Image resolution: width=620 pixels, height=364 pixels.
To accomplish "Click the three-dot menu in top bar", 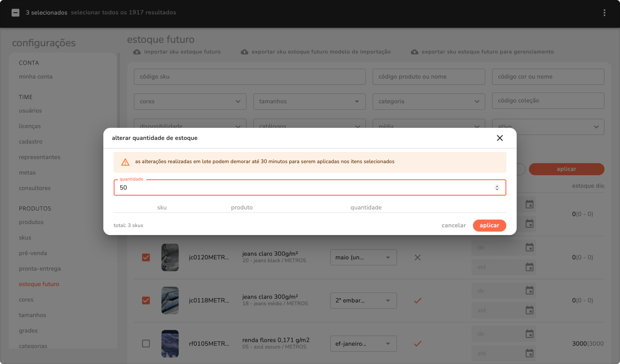I will (x=604, y=12).
